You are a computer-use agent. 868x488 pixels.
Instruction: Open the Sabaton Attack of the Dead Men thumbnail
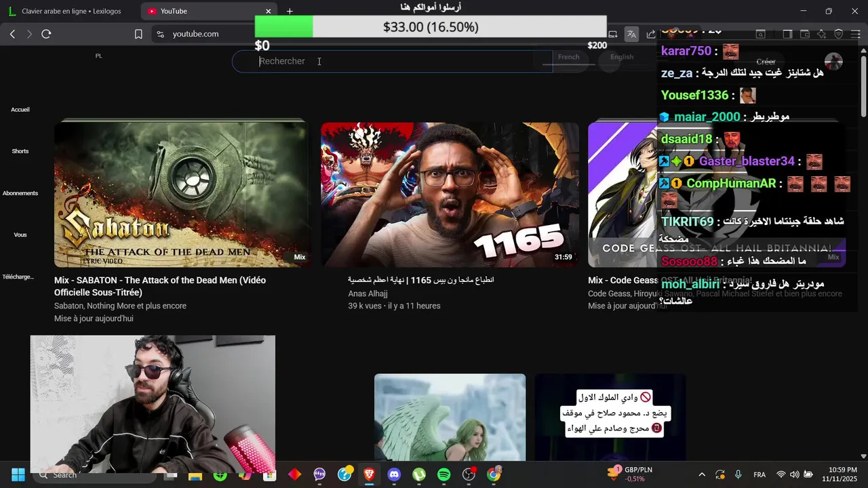(x=182, y=195)
